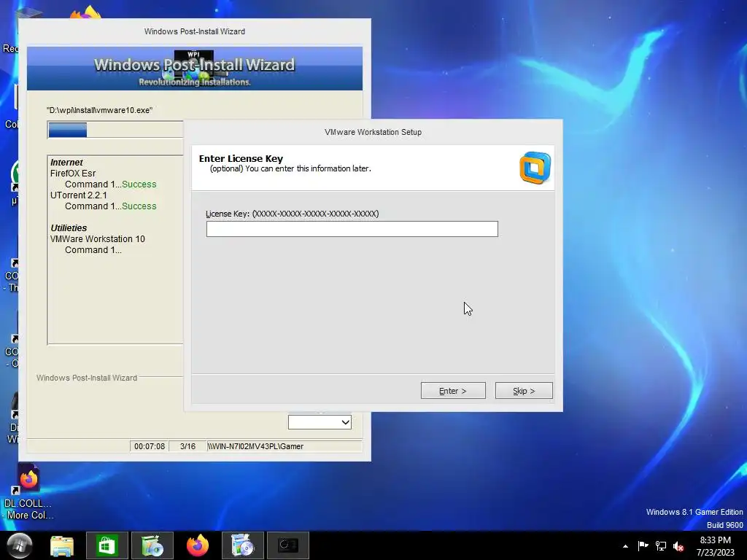Click the taskbar icon right of Store
This screenshot has height=560, width=747.
click(x=152, y=545)
